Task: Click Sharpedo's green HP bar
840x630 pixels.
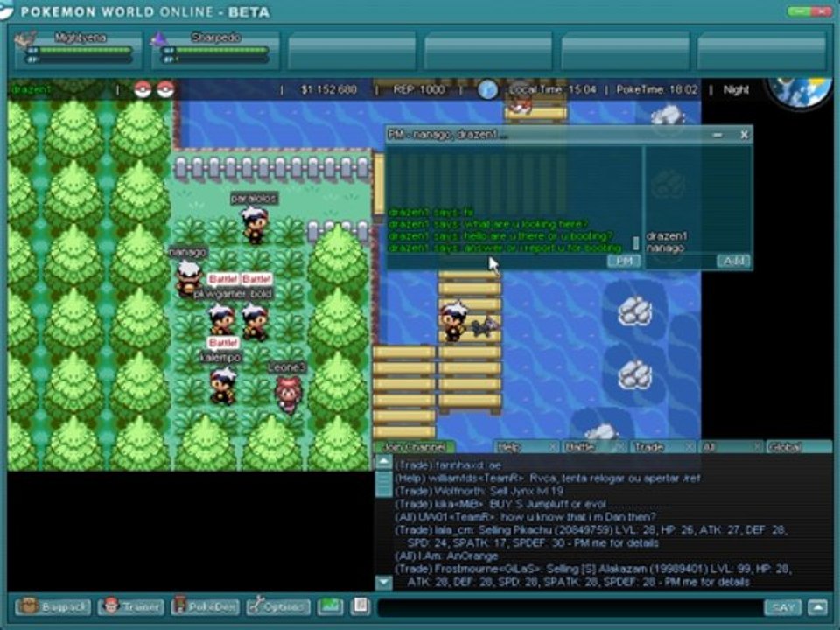Action: coord(222,51)
